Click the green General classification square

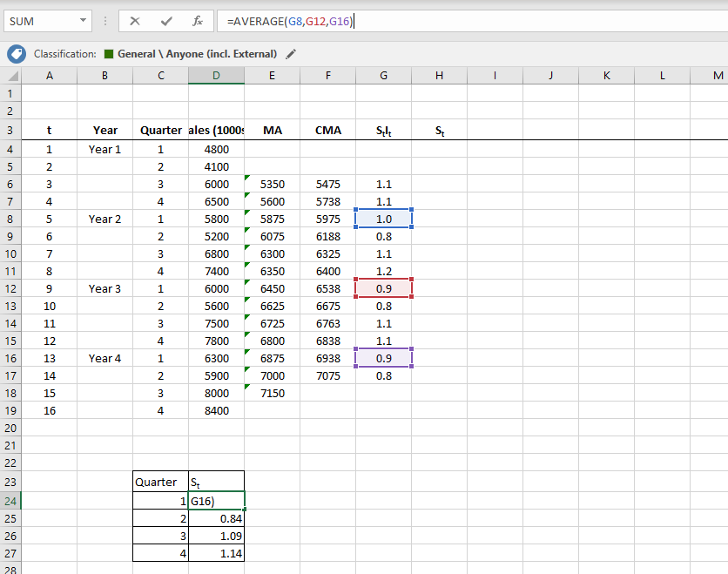pos(109,54)
